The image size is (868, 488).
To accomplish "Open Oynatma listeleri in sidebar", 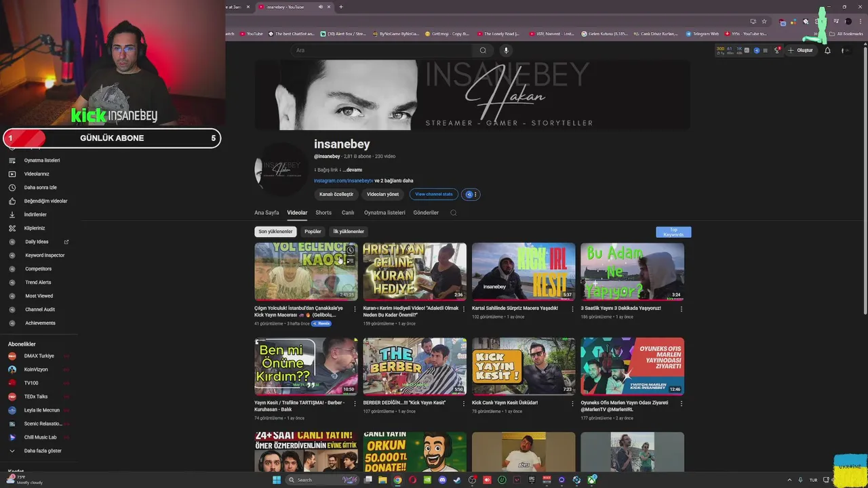I will (41, 161).
